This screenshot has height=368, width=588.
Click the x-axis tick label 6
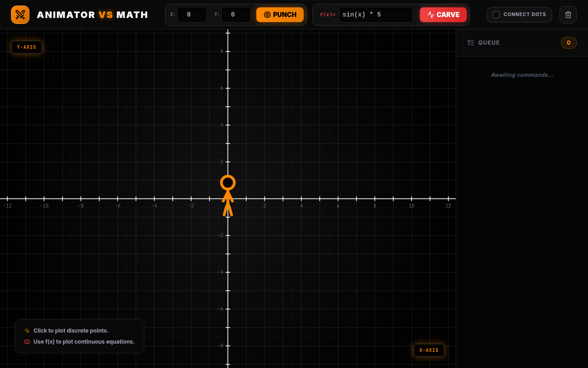(338, 206)
